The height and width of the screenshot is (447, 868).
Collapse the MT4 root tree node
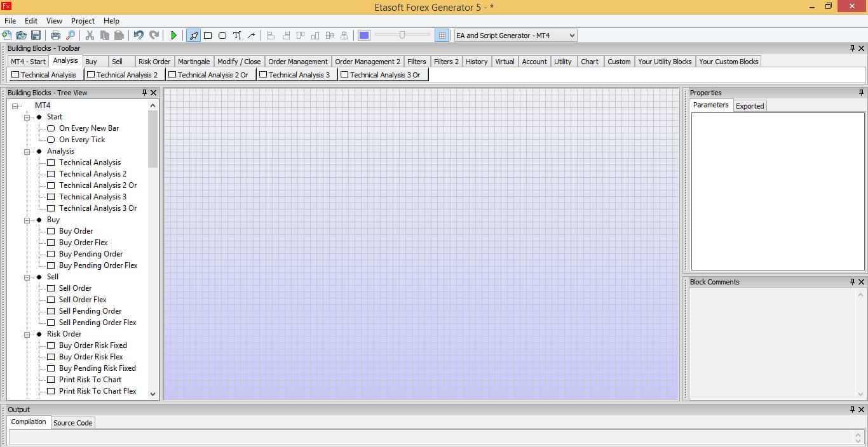(x=15, y=106)
